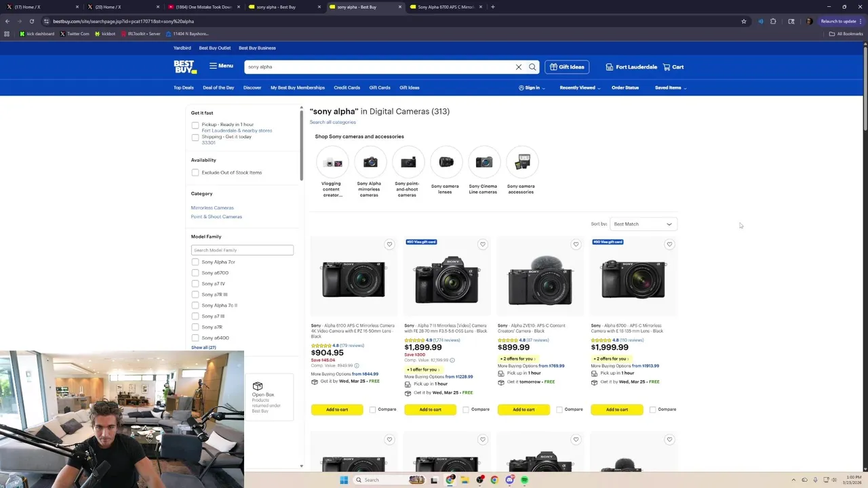Open Point & Shoot Cameras category link
Screen dimensions: 868x488
(216, 217)
